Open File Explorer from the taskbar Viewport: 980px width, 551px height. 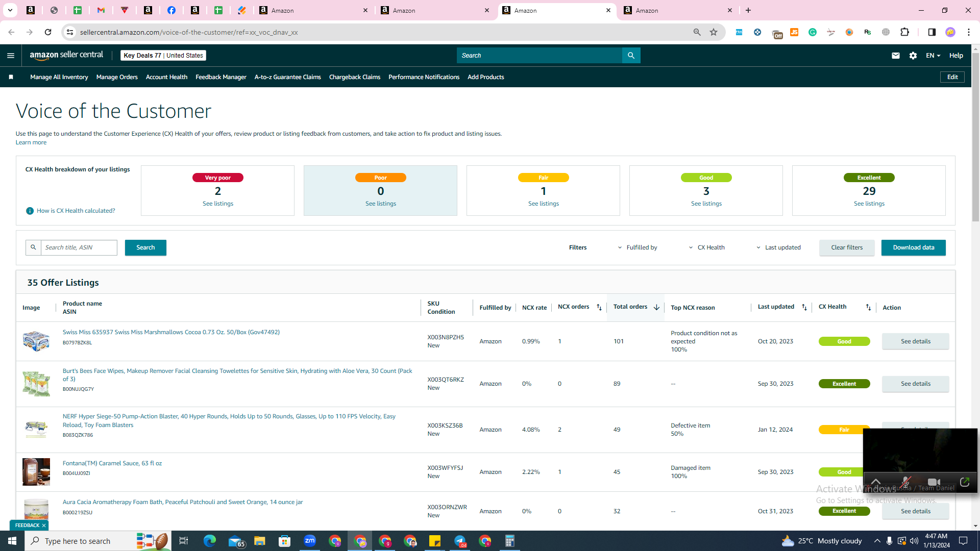click(x=260, y=541)
